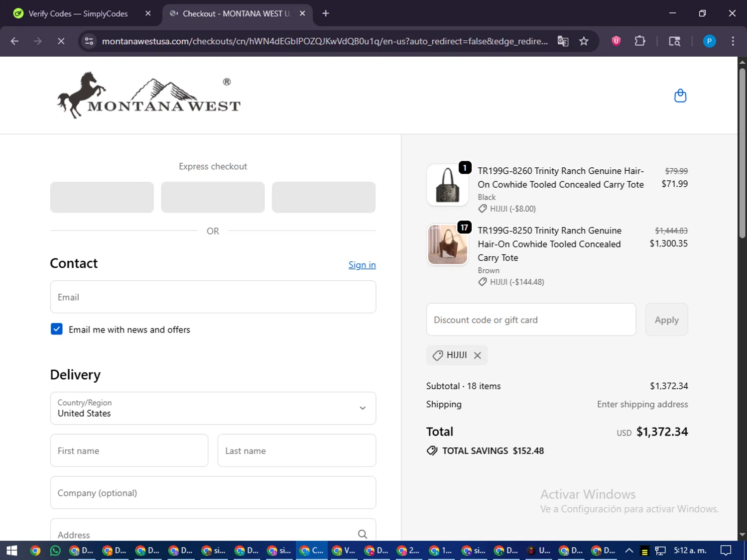
Task: Open the pinned Chrome taskbar icon
Action: (35, 551)
